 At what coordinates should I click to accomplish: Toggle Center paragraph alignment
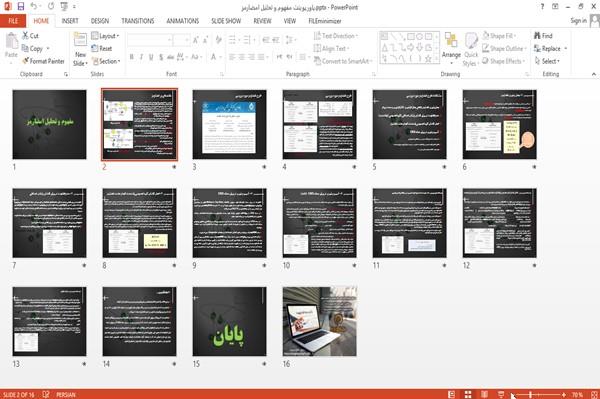coord(242,57)
